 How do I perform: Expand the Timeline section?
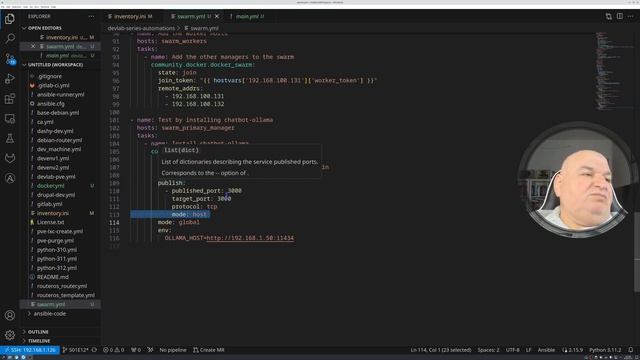click(x=39, y=341)
